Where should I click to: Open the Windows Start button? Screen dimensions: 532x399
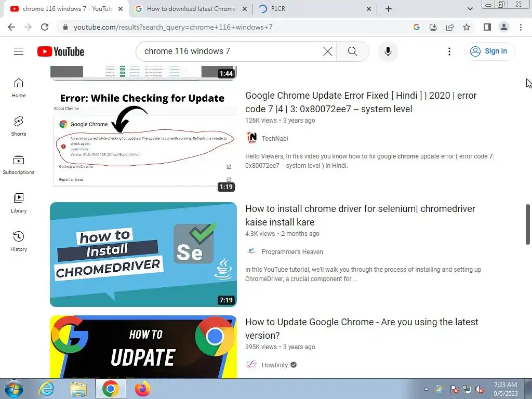tap(13, 389)
